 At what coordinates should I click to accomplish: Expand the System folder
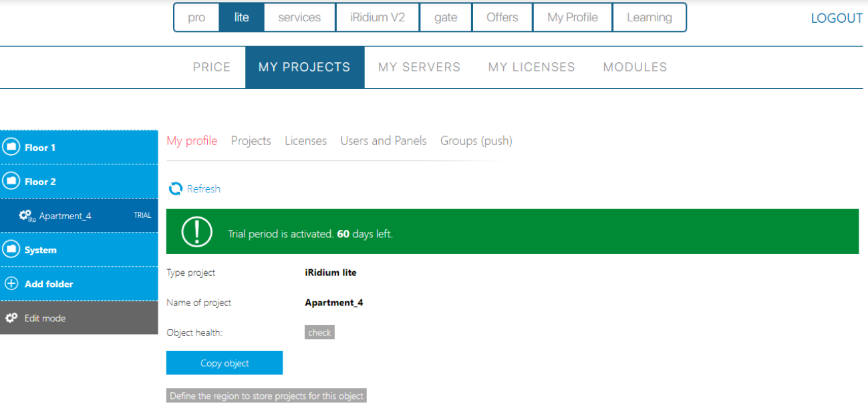tap(41, 250)
